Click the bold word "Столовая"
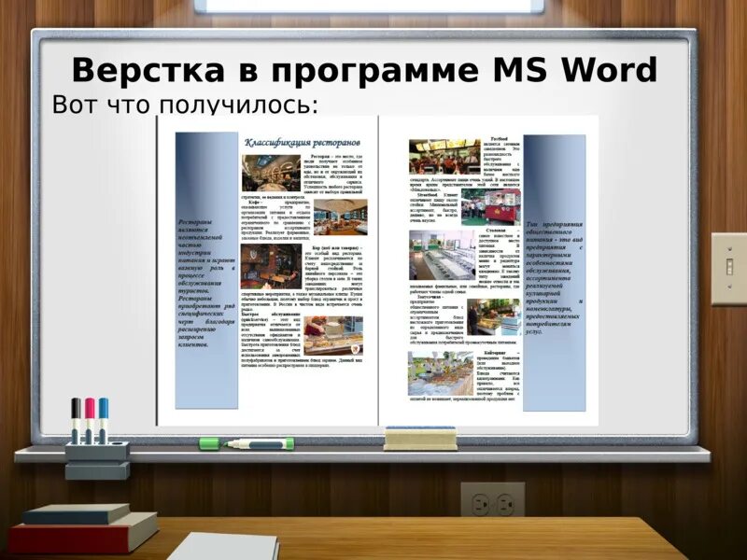This screenshot has width=747, height=560. coord(497,231)
